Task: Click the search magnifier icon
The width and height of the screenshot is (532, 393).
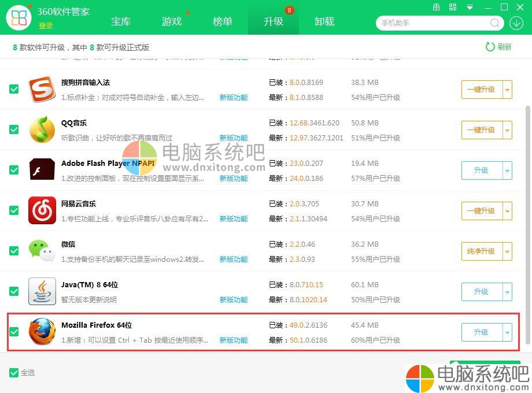Action: click(494, 23)
